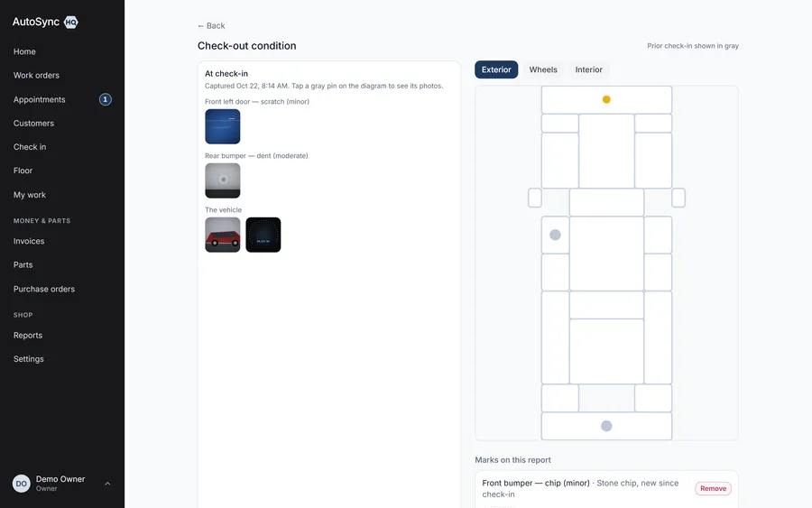Go back using Back link
This screenshot has width=812, height=508.
[x=211, y=26]
